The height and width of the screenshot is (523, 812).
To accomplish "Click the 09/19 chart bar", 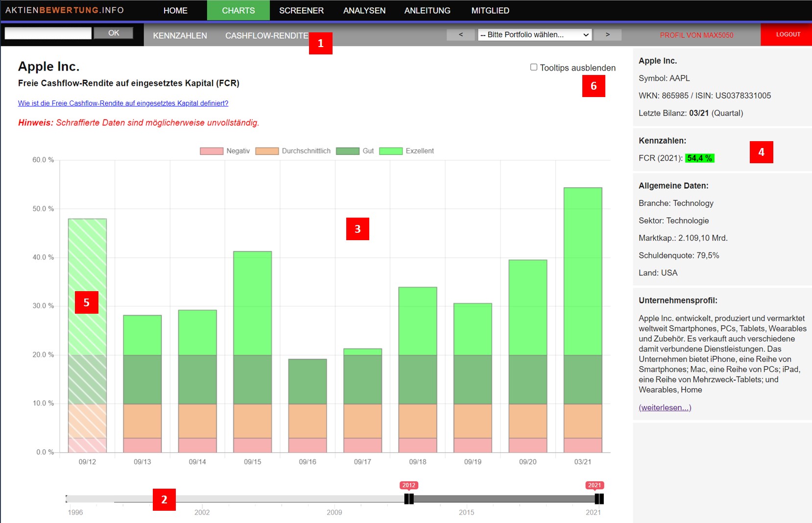I will tap(473, 378).
